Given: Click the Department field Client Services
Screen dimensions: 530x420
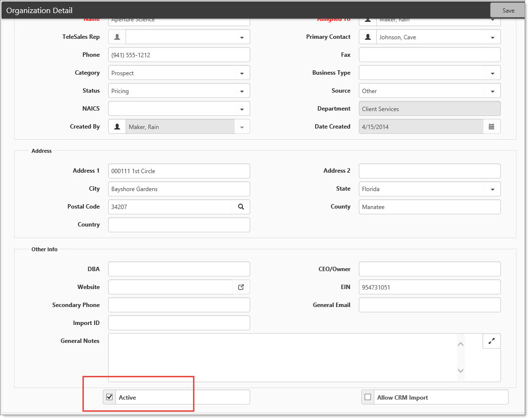Looking at the screenshot, I should [430, 109].
